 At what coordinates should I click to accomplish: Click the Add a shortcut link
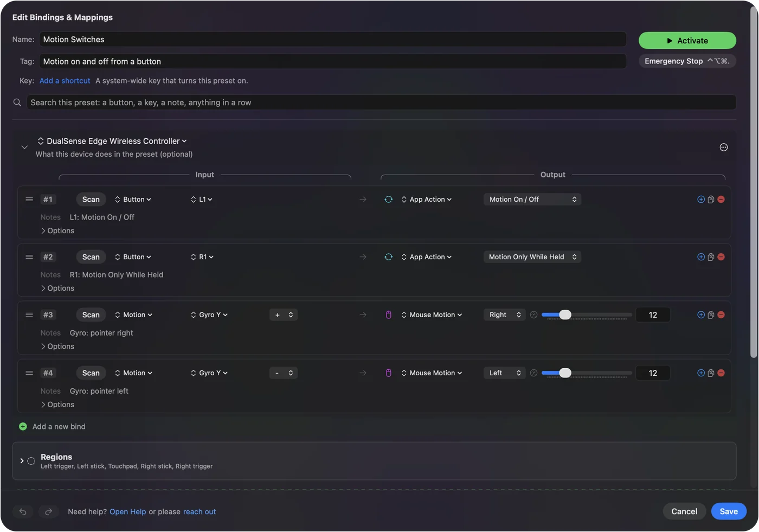pyautogui.click(x=65, y=81)
